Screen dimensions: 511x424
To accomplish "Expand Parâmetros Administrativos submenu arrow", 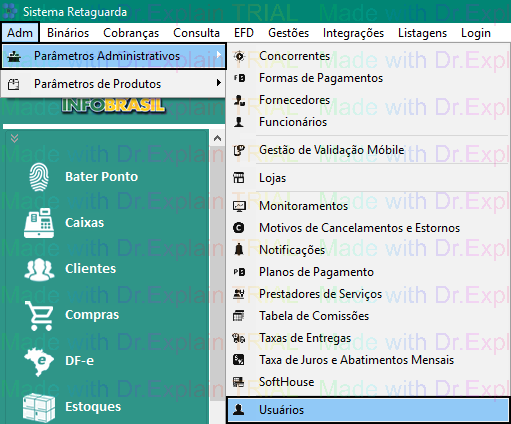I will 218,55.
